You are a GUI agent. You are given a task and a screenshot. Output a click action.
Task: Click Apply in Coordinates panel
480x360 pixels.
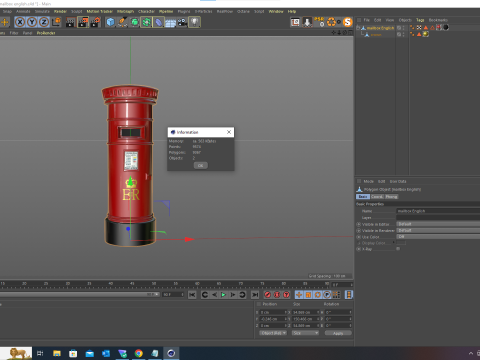tap(338, 333)
